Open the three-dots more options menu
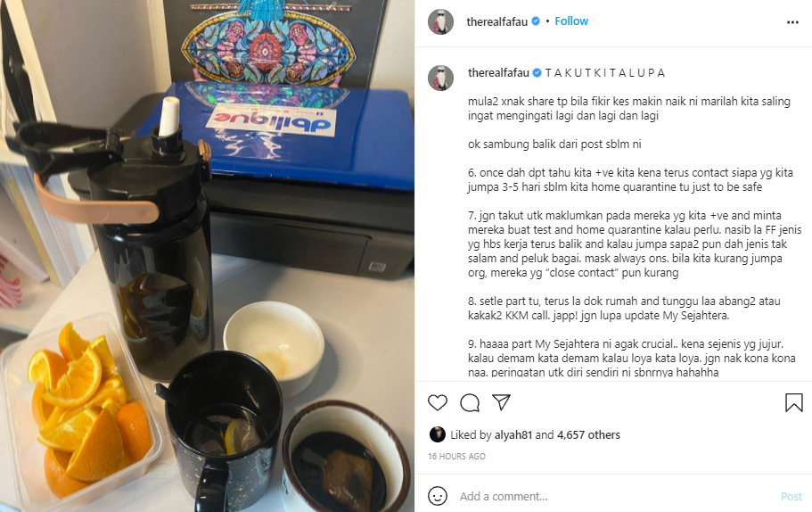 (792, 22)
